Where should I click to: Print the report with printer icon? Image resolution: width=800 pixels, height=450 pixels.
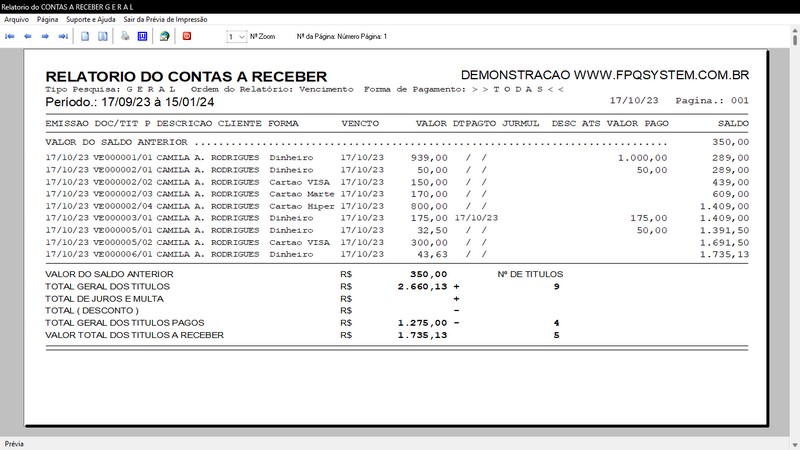click(125, 36)
